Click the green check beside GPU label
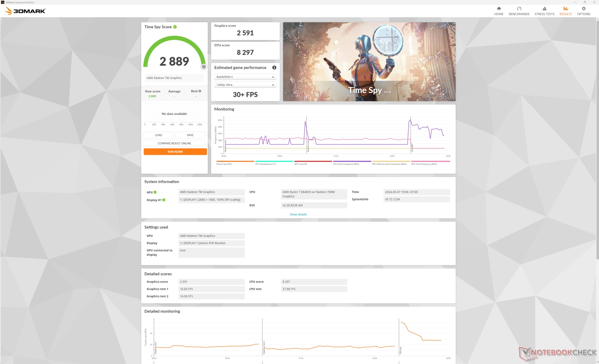The image size is (599, 364). pyautogui.click(x=155, y=192)
